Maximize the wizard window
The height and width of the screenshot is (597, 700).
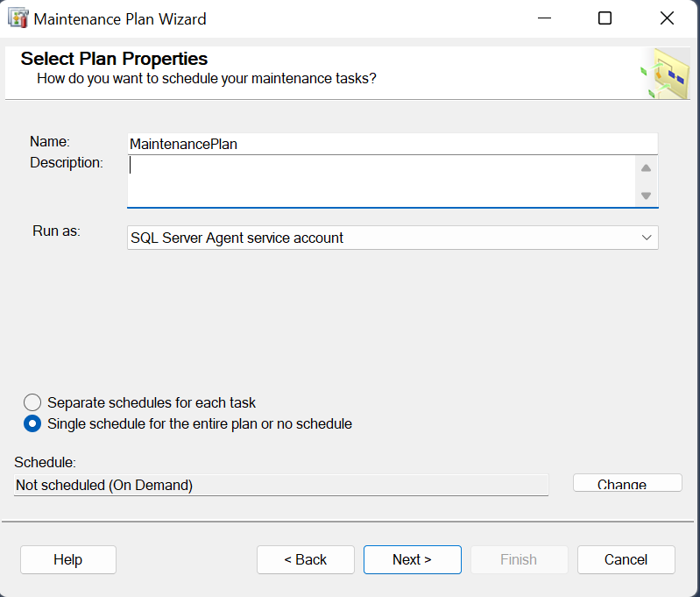coord(605,18)
